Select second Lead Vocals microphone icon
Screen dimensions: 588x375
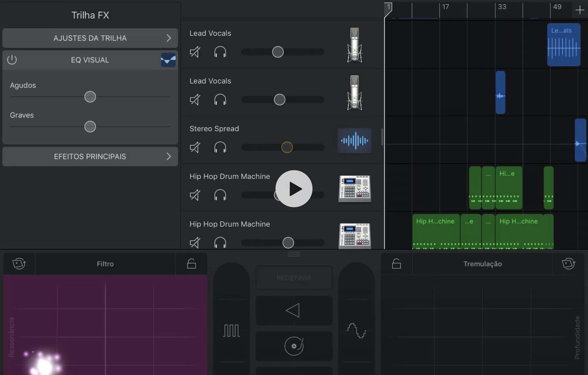coord(355,93)
